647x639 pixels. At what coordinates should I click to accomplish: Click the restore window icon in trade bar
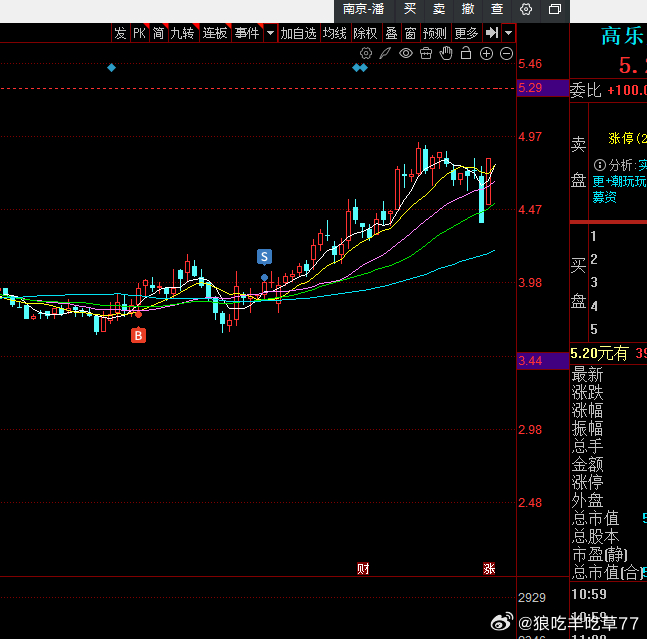(555, 9)
